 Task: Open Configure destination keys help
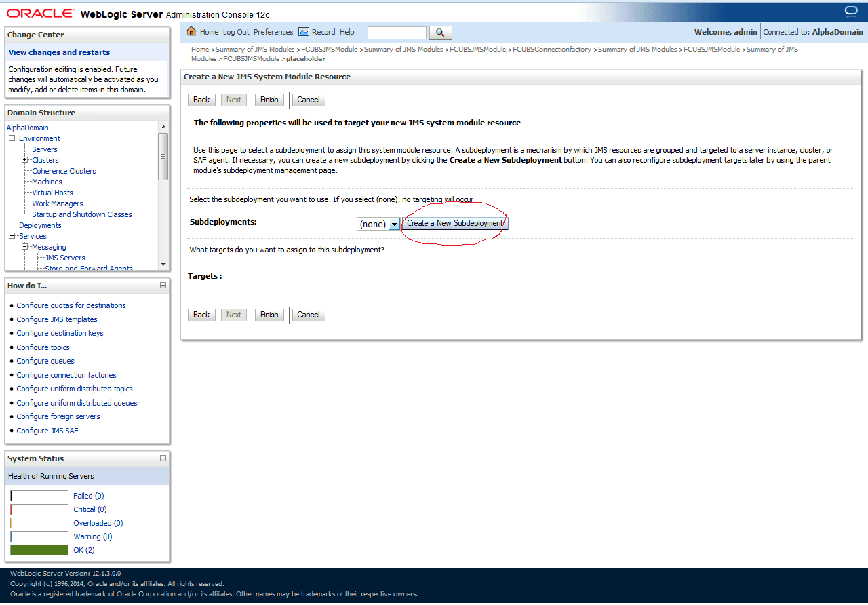point(60,333)
